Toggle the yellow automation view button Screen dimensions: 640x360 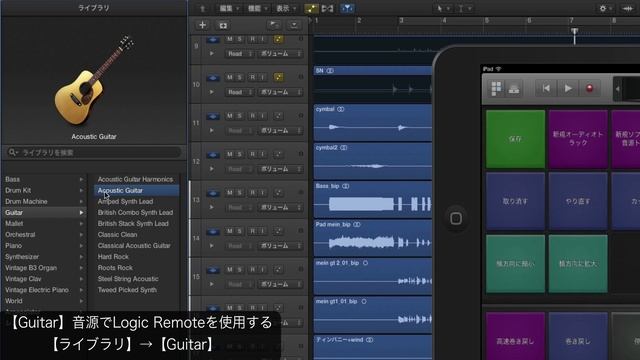pyautogui.click(x=311, y=8)
